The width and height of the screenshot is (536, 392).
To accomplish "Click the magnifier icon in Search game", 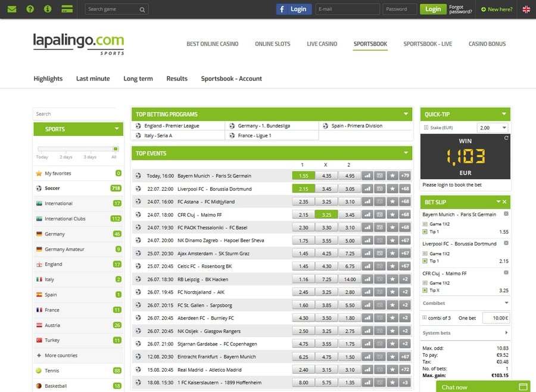I will pyautogui.click(x=142, y=10).
